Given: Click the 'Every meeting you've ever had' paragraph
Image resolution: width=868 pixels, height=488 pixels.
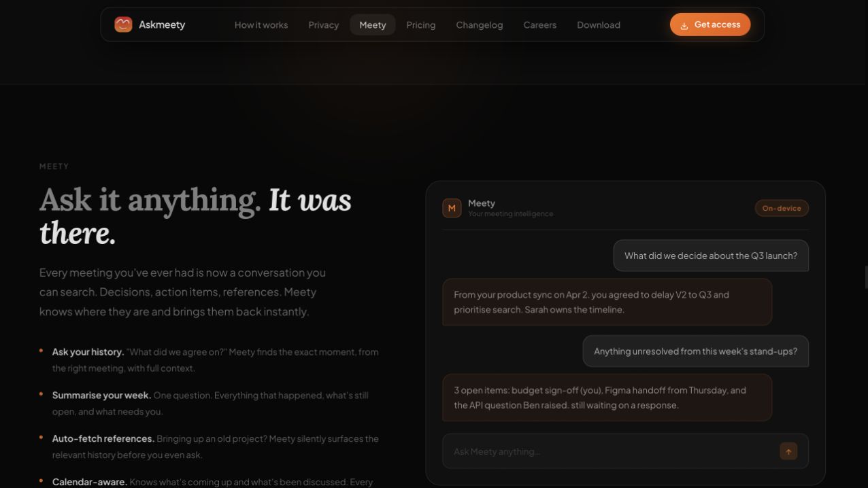Looking at the screenshot, I should (182, 292).
